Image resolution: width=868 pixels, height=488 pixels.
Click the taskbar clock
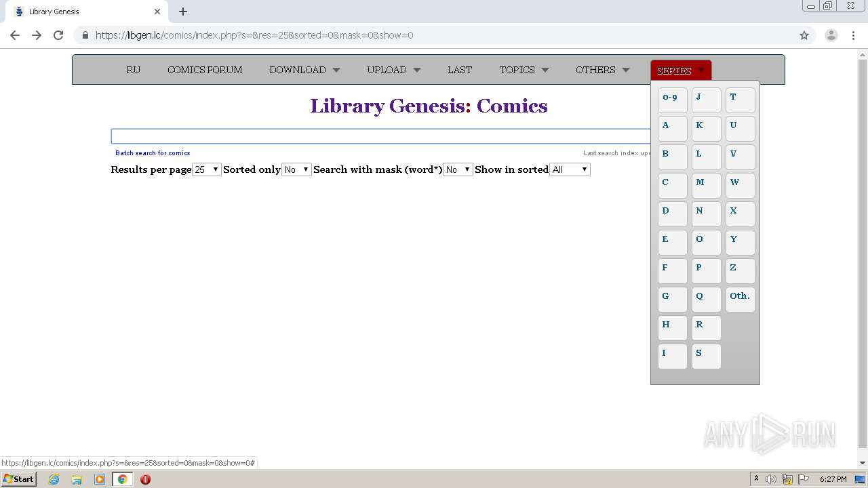[833, 479]
